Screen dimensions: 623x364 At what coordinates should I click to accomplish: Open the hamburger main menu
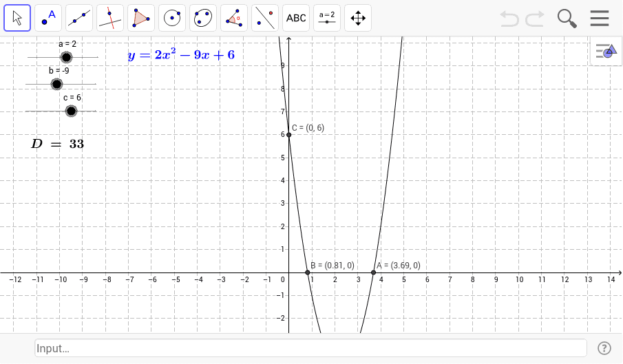[x=600, y=19]
